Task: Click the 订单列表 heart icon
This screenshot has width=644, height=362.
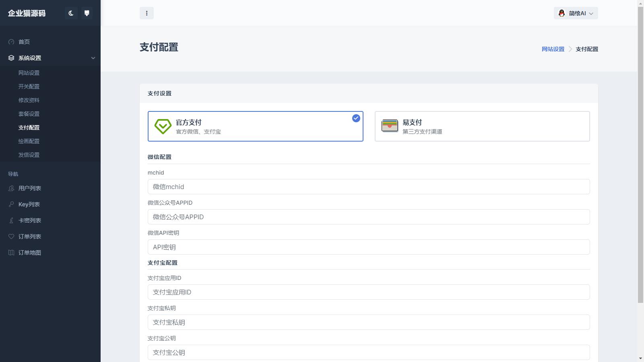Action: click(11, 237)
